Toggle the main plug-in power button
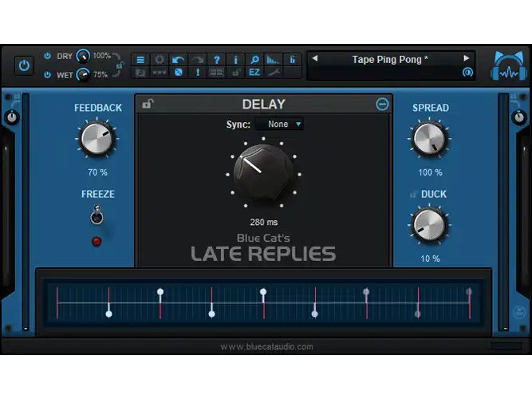 [24, 65]
